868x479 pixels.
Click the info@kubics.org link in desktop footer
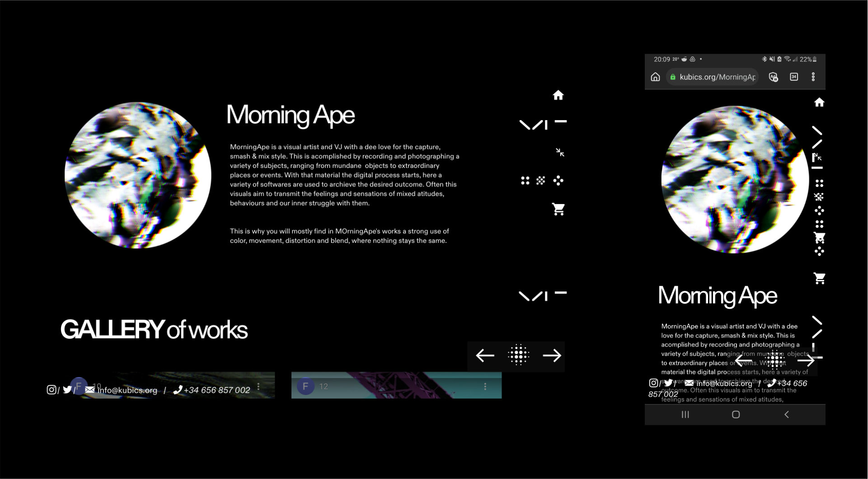(x=127, y=390)
